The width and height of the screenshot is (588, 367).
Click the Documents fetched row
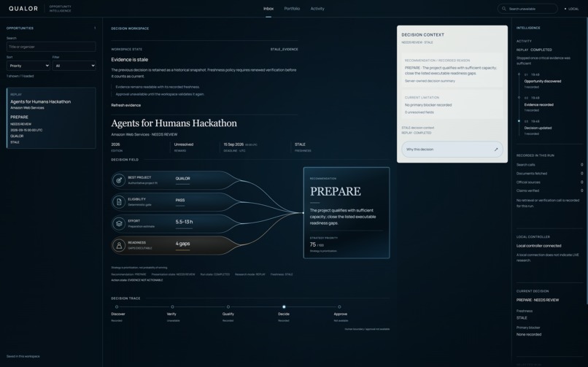coord(550,173)
